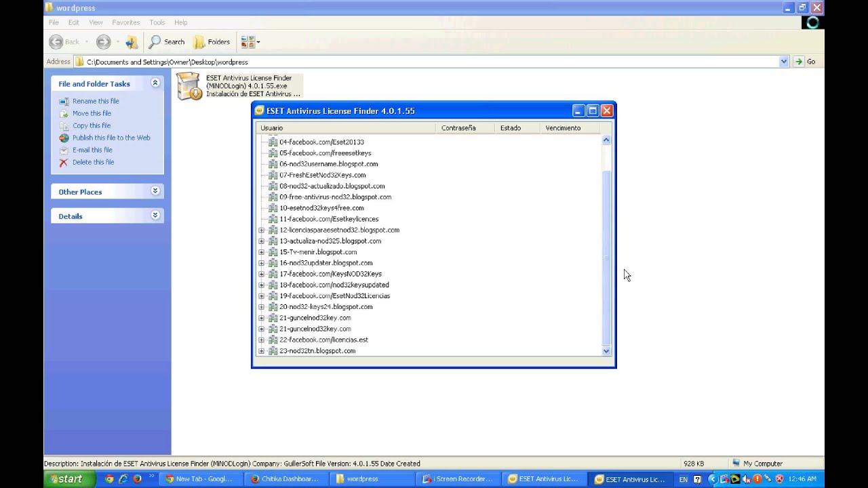This screenshot has height=488, width=868.
Task: Open the File menu
Action: (54, 22)
